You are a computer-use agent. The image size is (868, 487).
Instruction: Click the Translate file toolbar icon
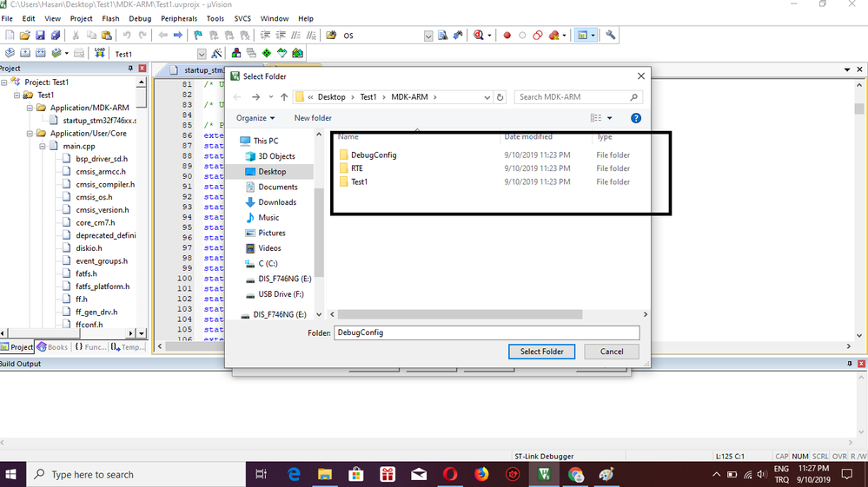pos(10,53)
